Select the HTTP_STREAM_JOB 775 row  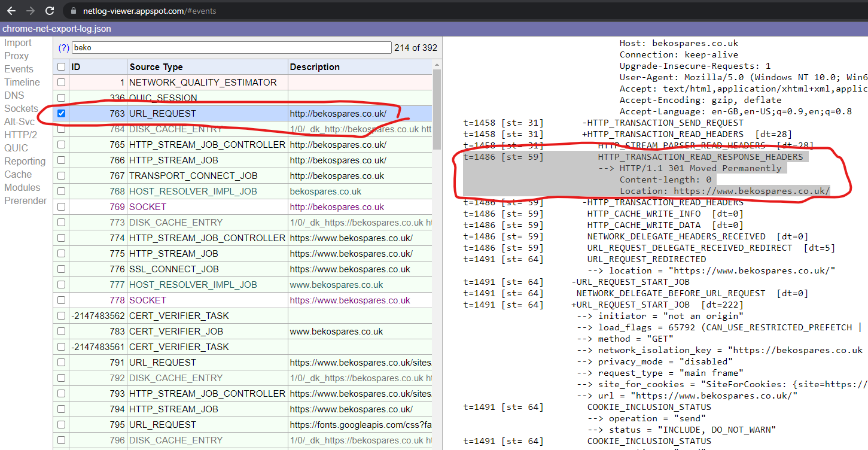(x=242, y=254)
